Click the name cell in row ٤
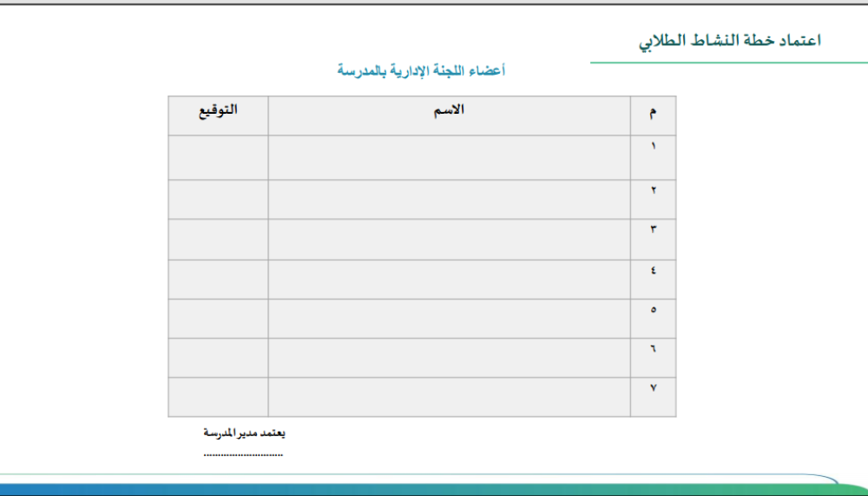Screen dimensions: 868x496 tap(449, 279)
